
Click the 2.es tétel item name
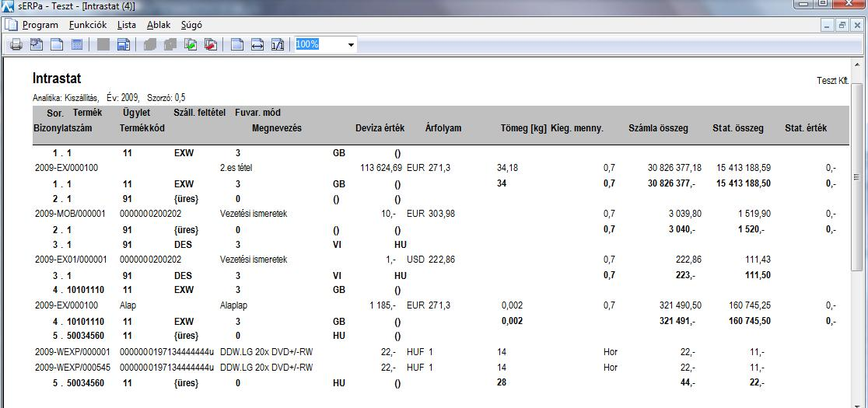[236, 168]
